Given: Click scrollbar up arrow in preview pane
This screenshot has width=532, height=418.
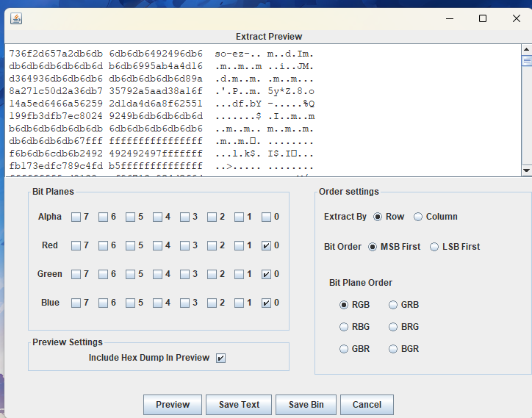Looking at the screenshot, I should (x=527, y=49).
